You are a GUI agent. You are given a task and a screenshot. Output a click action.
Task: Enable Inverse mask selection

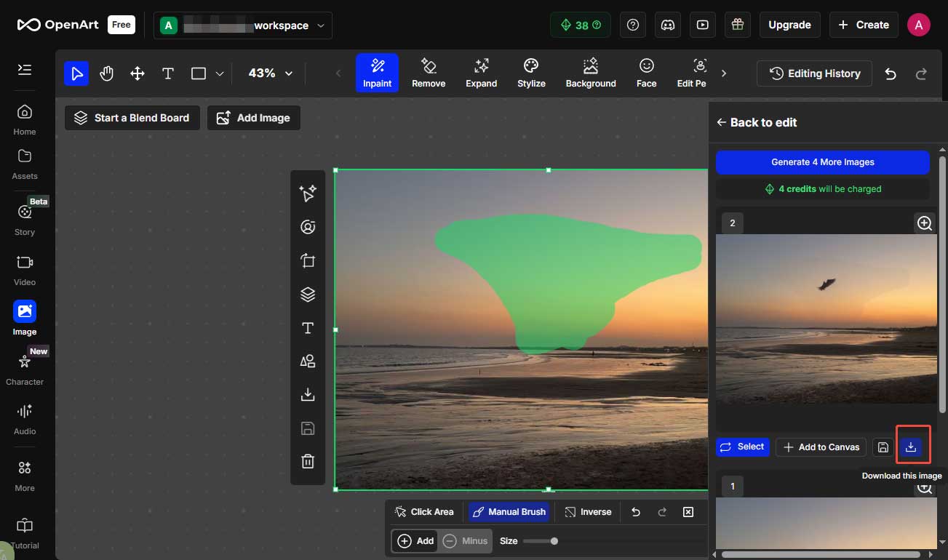point(588,511)
